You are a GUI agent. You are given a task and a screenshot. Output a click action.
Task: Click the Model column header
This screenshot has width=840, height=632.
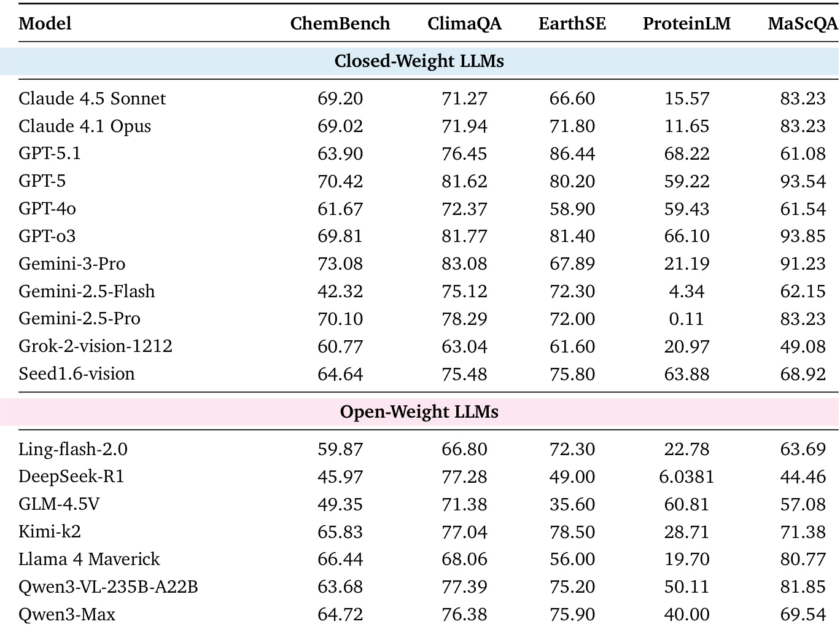[x=45, y=24]
